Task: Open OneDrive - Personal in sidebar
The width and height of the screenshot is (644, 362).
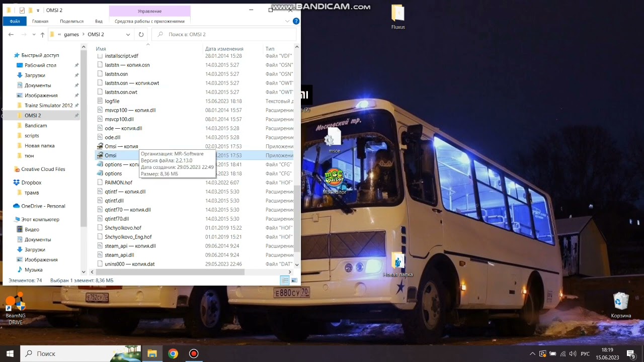Action: coord(43,206)
